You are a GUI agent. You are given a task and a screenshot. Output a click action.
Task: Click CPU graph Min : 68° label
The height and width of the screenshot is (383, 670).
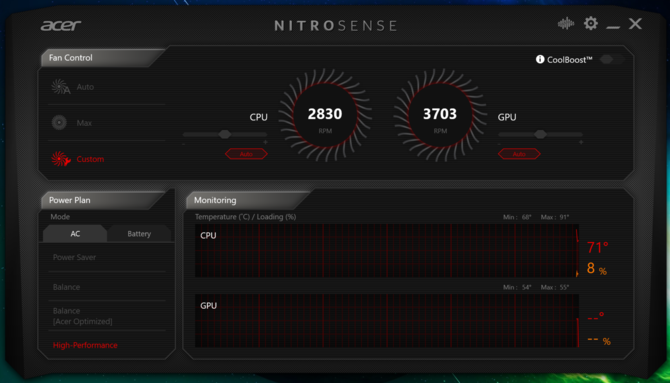click(x=517, y=217)
